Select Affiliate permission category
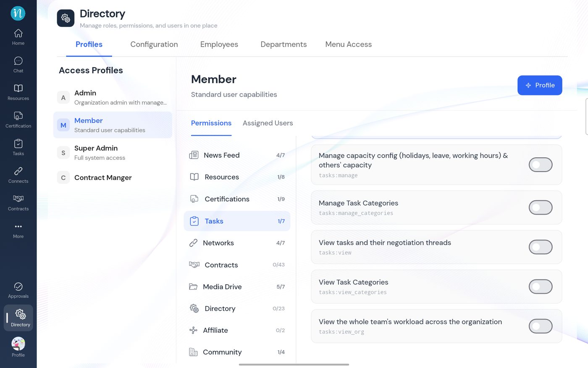Image resolution: width=588 pixels, height=368 pixels. tap(237, 330)
